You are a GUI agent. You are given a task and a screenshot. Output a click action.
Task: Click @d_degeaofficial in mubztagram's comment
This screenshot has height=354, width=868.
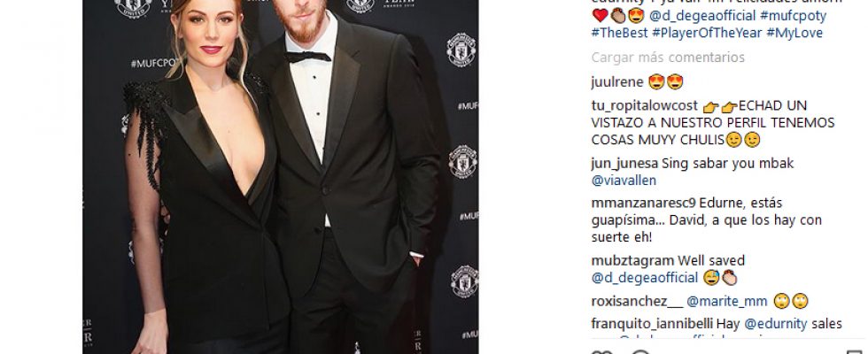click(645, 278)
